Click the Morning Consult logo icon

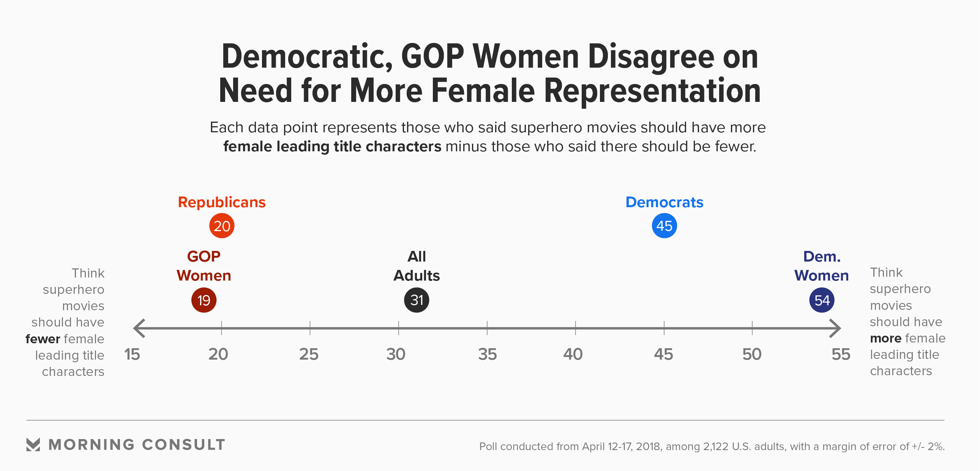(33, 444)
